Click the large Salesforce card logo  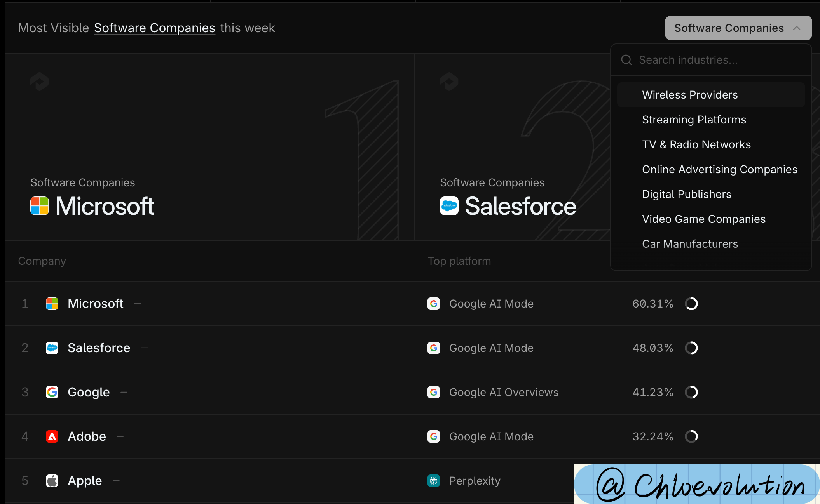tap(449, 206)
